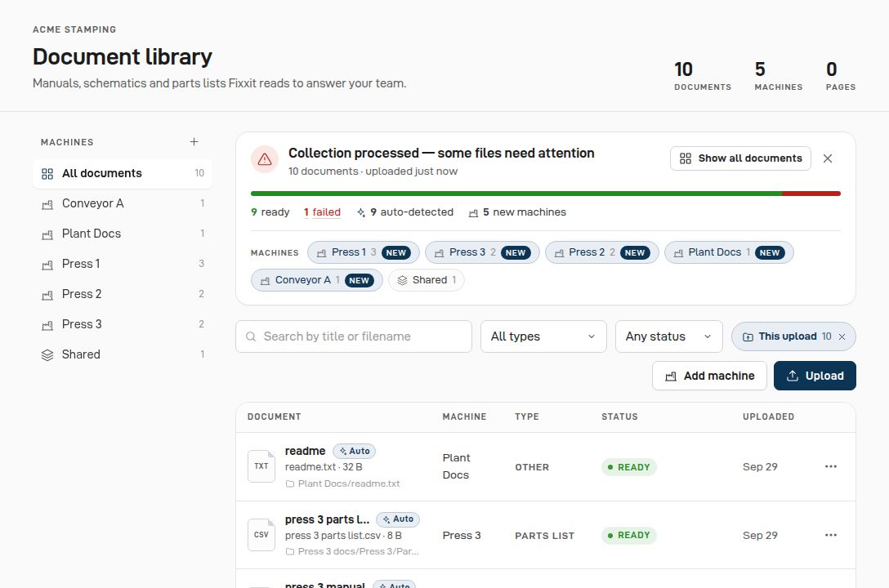The width and height of the screenshot is (889, 588).
Task: Select the Plant Docs NEW machine chip
Action: (x=729, y=252)
